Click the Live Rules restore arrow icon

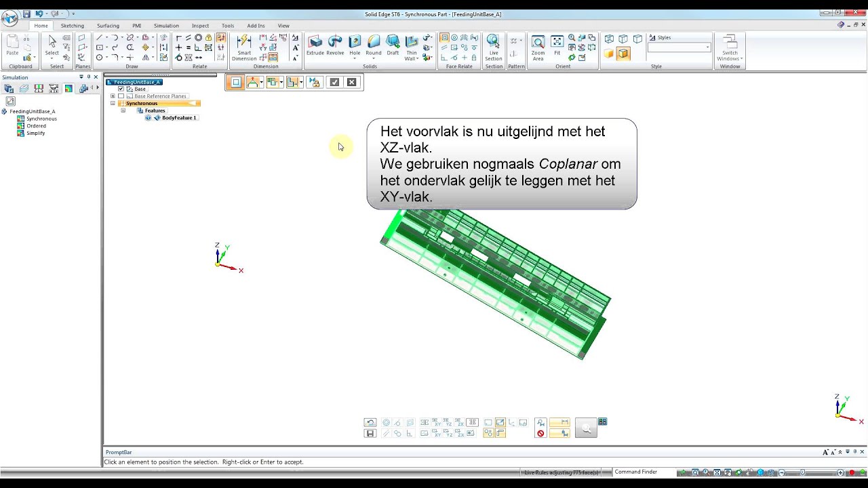370,422
